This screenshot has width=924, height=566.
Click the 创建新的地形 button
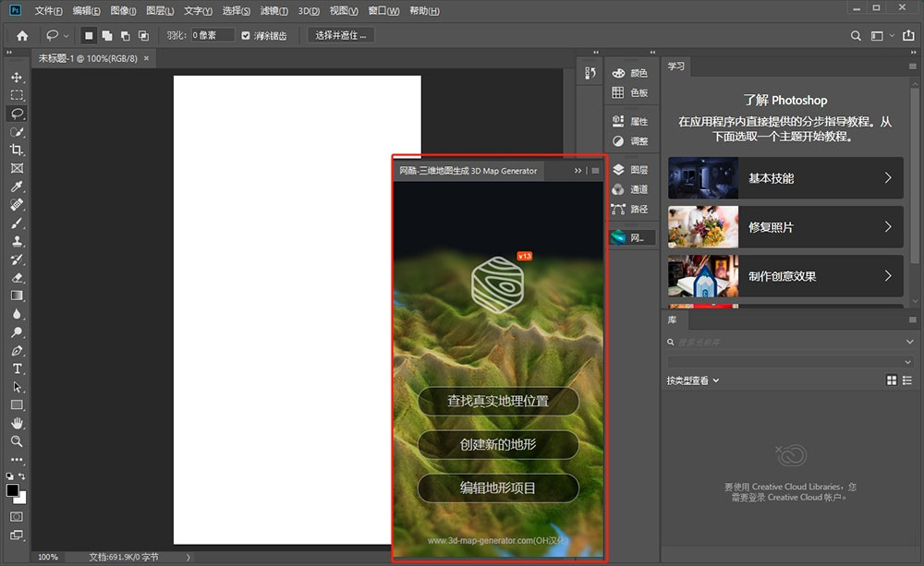tap(498, 445)
